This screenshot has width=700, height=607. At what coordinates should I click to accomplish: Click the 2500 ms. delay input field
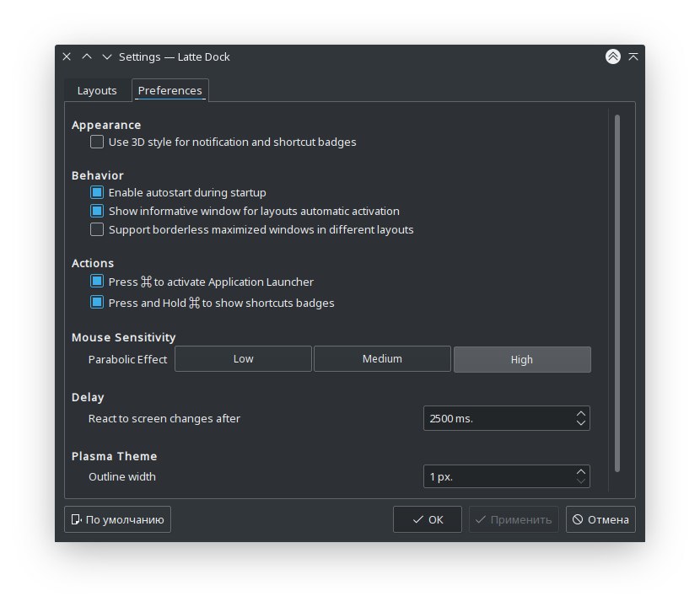pos(506,418)
